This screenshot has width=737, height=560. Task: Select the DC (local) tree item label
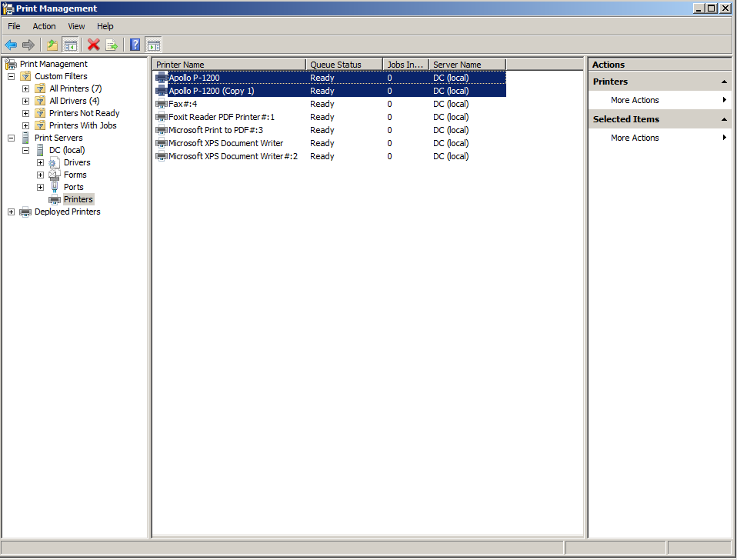(67, 150)
